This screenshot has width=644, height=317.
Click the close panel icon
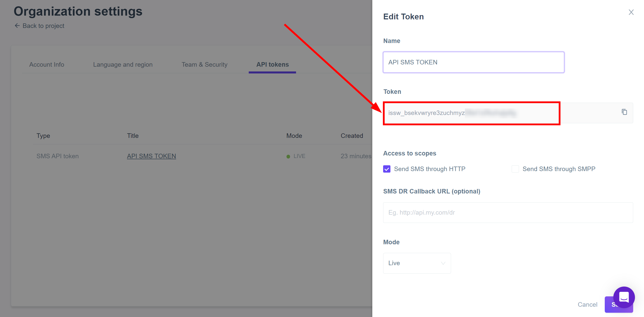click(x=631, y=12)
